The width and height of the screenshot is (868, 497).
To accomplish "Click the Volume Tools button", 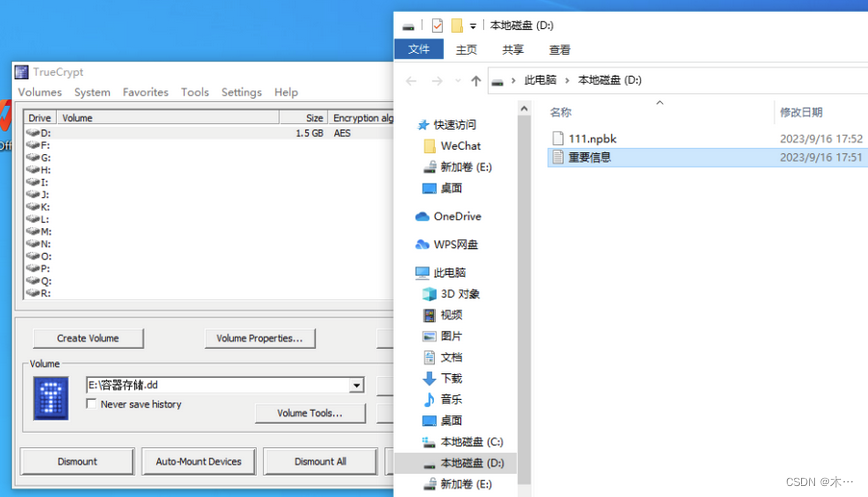I will point(310,413).
